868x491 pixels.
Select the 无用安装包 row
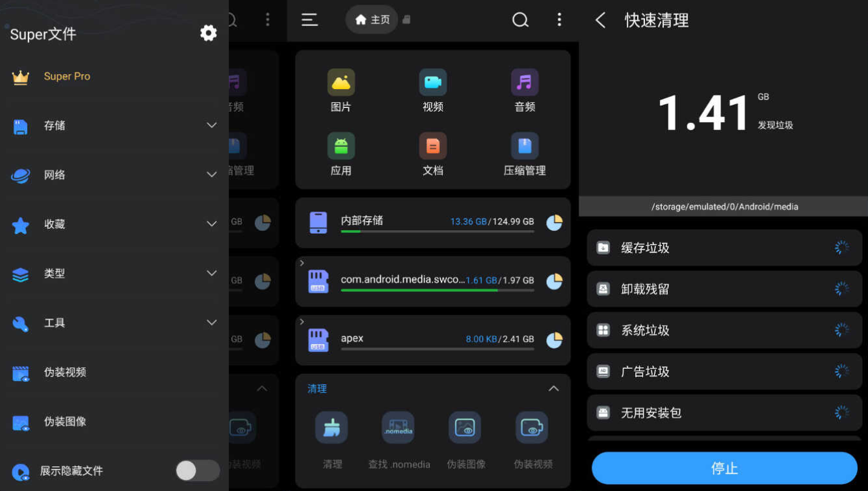tap(724, 413)
